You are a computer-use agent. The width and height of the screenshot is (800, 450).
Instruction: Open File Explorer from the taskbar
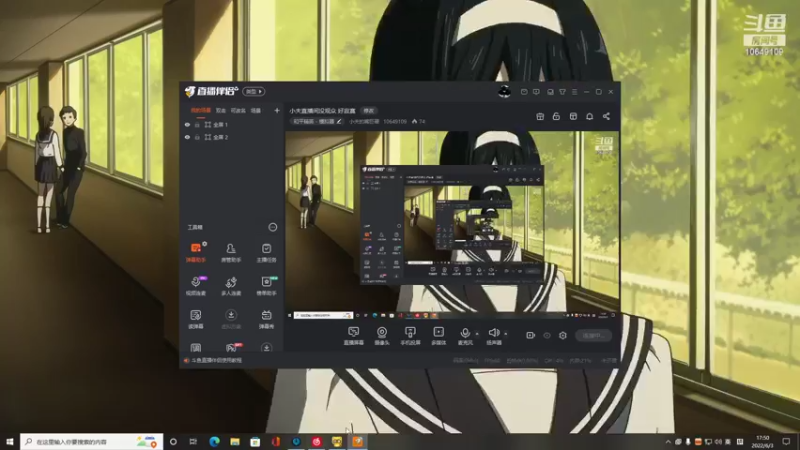click(x=235, y=441)
